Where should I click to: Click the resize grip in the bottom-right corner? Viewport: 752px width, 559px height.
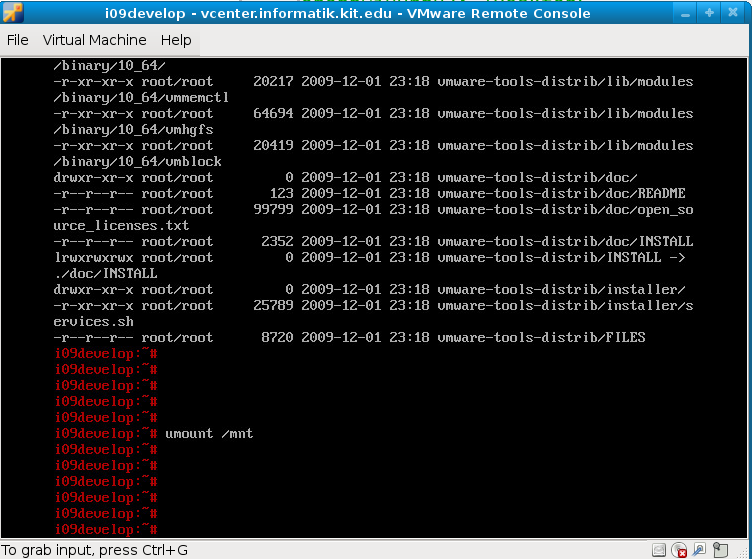click(743, 551)
